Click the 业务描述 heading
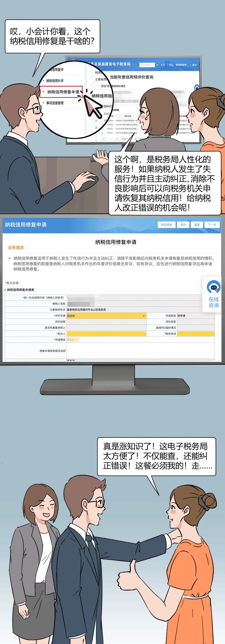This screenshot has height=644, width=225. click(16, 247)
